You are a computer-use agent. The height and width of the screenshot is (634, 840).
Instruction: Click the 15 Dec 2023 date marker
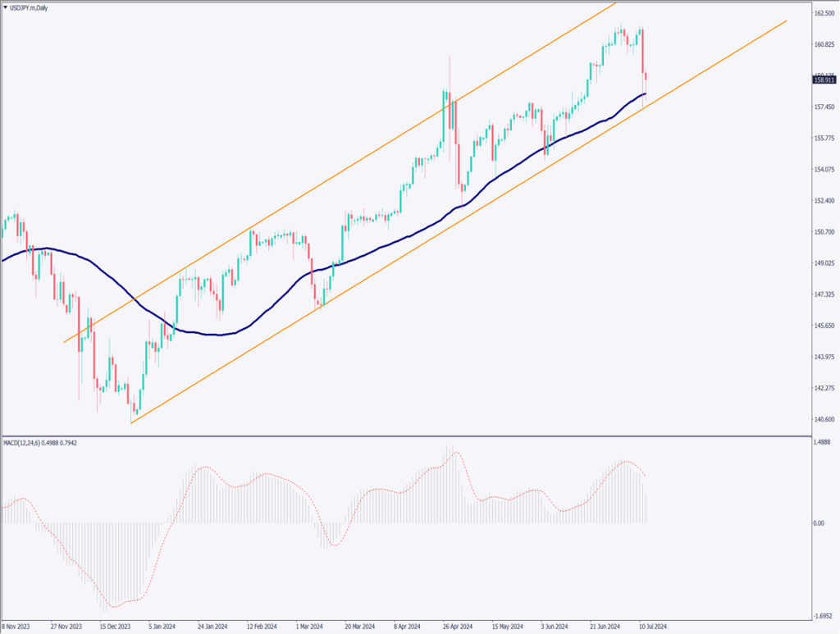(x=114, y=626)
